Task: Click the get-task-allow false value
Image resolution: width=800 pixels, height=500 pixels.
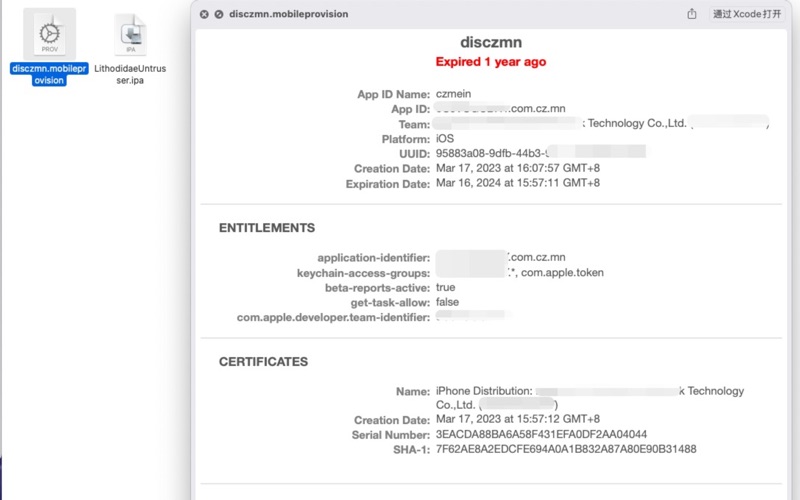Action: tap(449, 302)
